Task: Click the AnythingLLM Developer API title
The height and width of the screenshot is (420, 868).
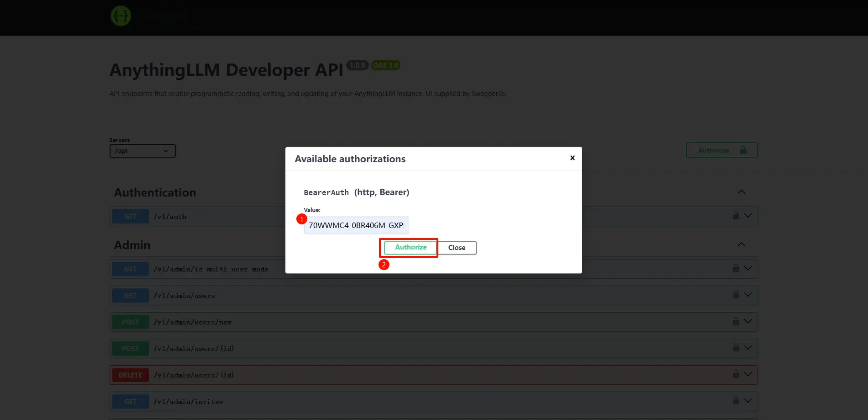Action: point(226,70)
